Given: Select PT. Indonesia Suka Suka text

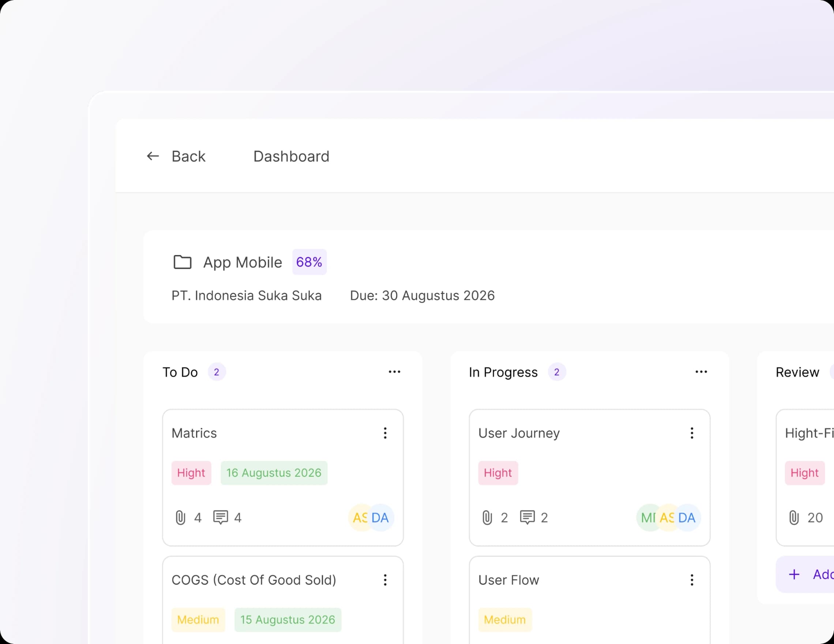Looking at the screenshot, I should (x=246, y=296).
